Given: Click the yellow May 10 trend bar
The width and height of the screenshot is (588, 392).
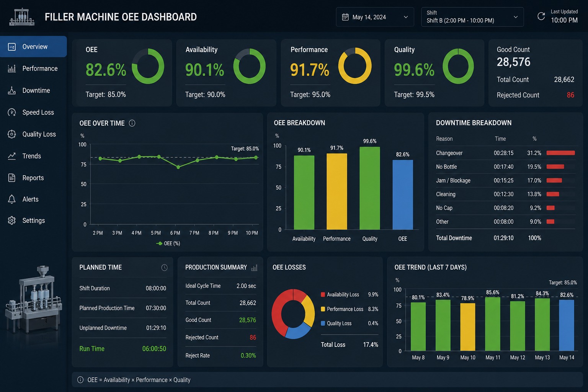Looking at the screenshot, I should pyautogui.click(x=467, y=327).
